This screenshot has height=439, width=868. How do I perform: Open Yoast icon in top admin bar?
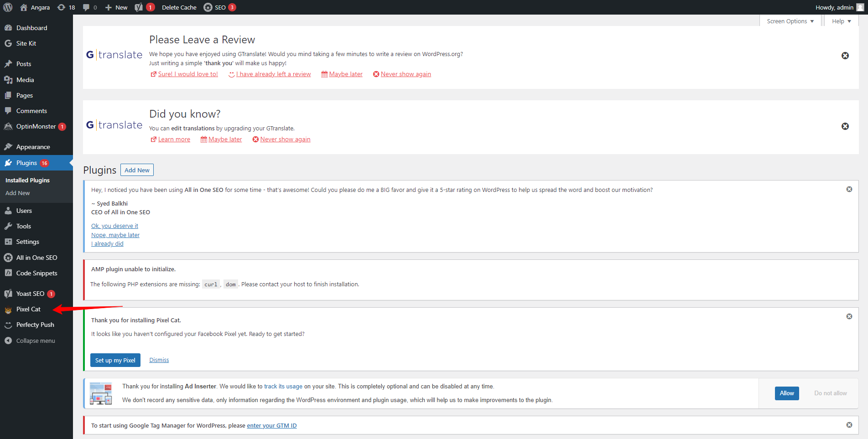(x=145, y=7)
